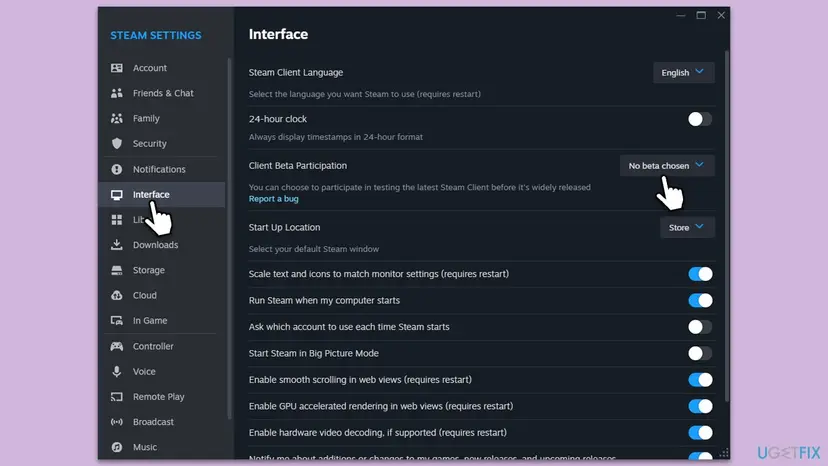Go to Storage settings
828x466 pixels.
click(164, 270)
